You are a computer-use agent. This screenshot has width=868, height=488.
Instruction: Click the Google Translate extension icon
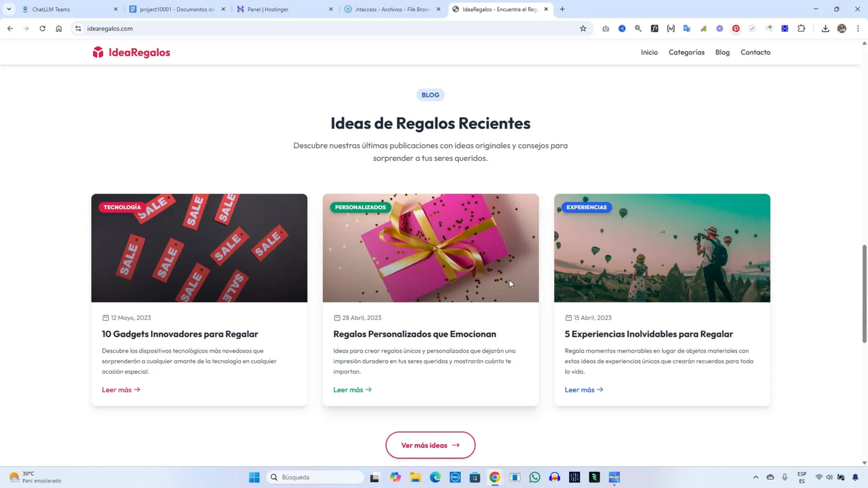(687, 28)
